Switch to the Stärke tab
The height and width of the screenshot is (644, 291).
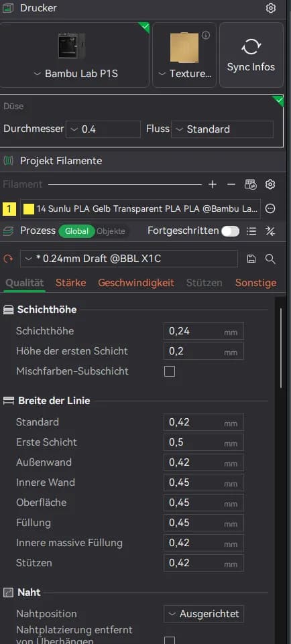pyautogui.click(x=70, y=283)
